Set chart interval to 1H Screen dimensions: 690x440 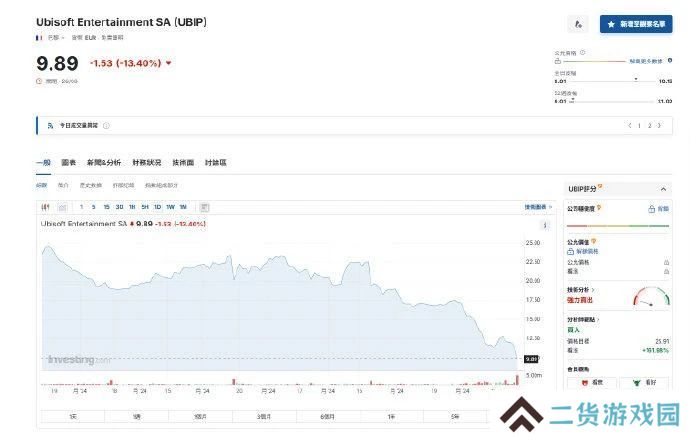point(132,207)
